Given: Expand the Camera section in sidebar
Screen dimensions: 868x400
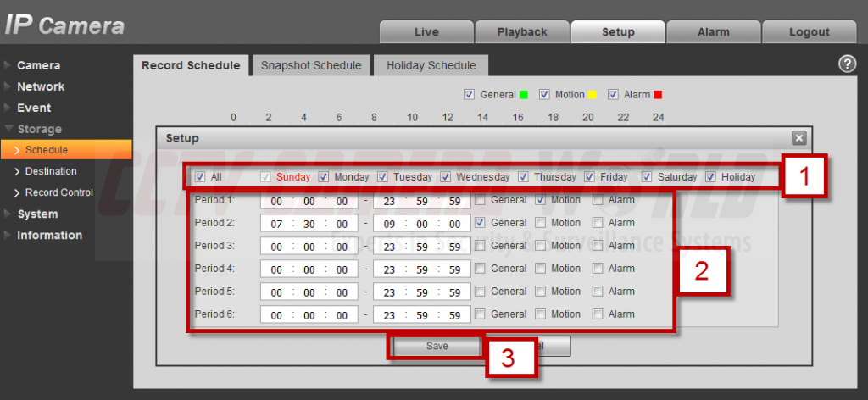Looking at the screenshot, I should click(38, 65).
